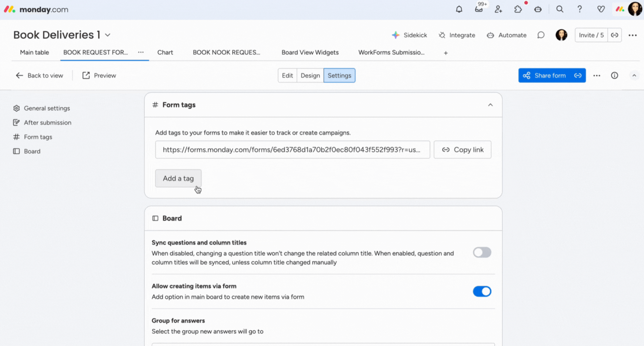
Task: Switch to the Design form mode
Action: (x=310, y=75)
